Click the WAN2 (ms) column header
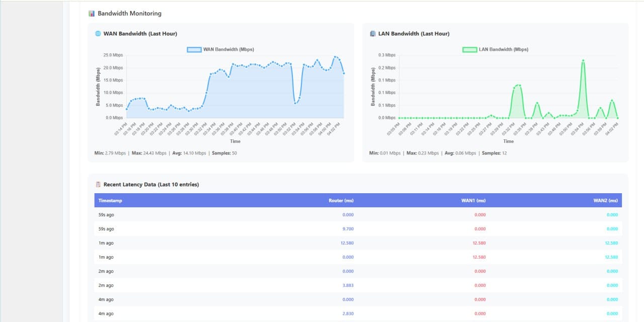The image size is (644, 322). click(x=605, y=201)
